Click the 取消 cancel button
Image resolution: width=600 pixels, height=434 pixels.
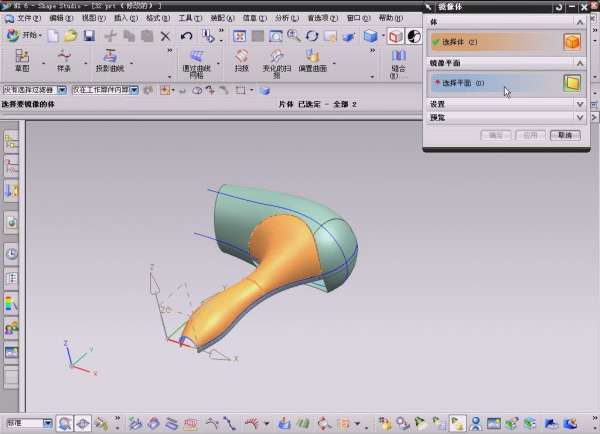(x=565, y=134)
